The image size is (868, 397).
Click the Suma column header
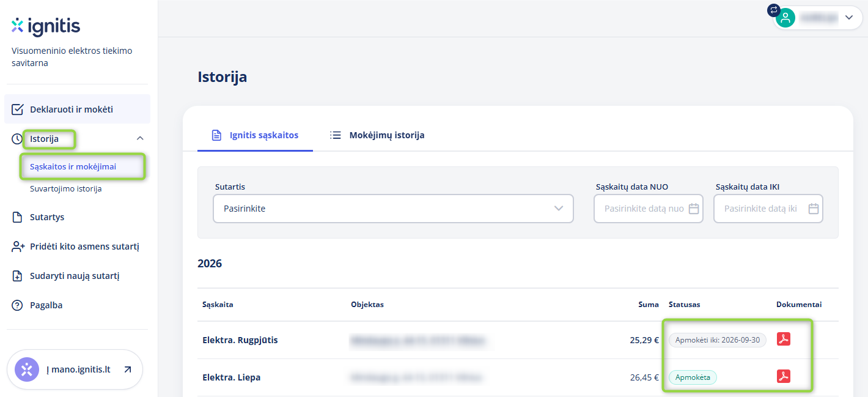(649, 305)
